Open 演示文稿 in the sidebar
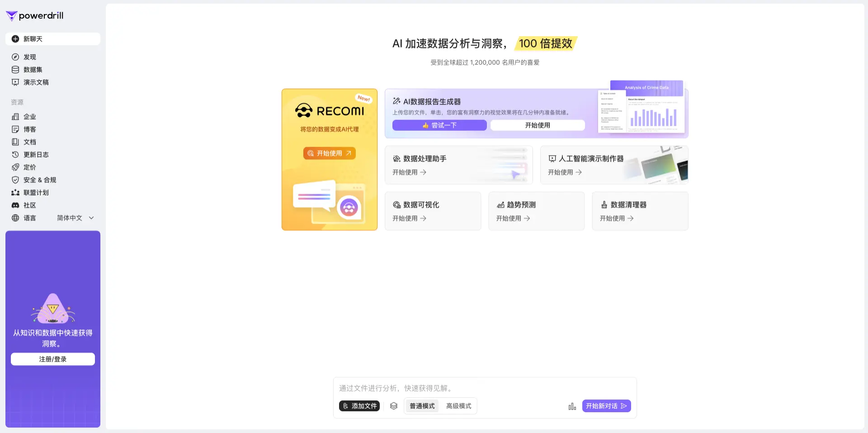 (x=53, y=82)
